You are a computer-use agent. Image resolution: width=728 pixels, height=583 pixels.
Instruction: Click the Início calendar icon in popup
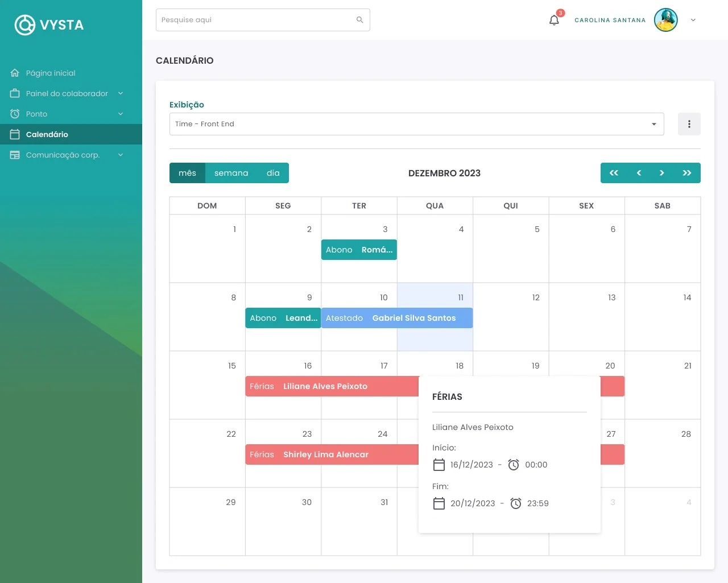pyautogui.click(x=439, y=465)
